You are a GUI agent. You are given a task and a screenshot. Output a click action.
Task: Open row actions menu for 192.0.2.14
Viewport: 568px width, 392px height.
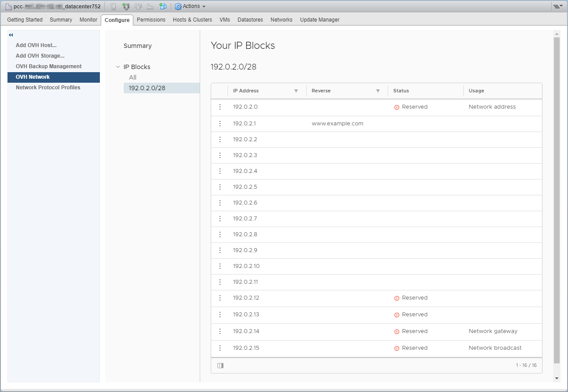pyautogui.click(x=220, y=331)
